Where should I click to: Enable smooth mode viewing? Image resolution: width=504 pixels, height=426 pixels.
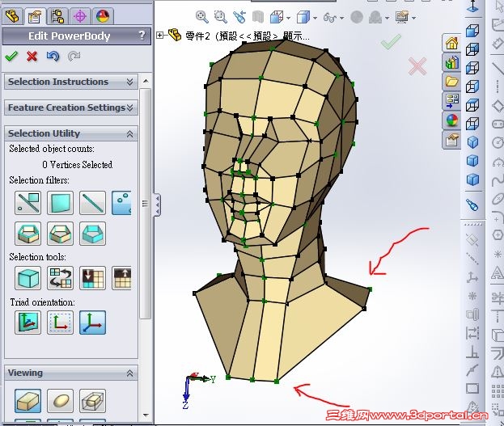[x=60, y=401]
